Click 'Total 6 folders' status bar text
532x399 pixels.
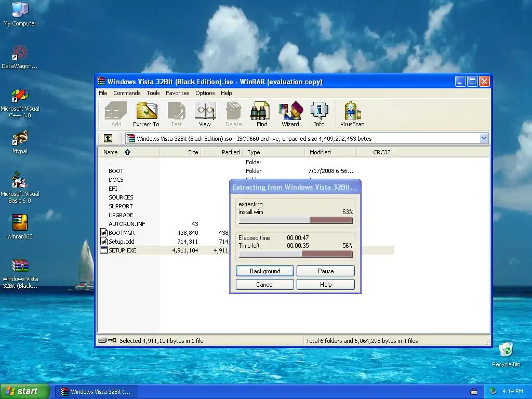pyautogui.click(x=362, y=341)
